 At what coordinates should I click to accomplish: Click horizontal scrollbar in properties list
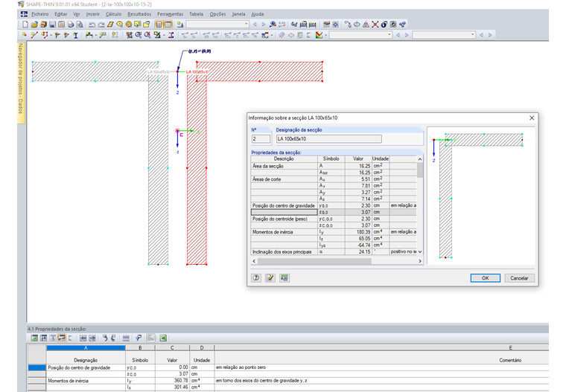[x=314, y=261]
